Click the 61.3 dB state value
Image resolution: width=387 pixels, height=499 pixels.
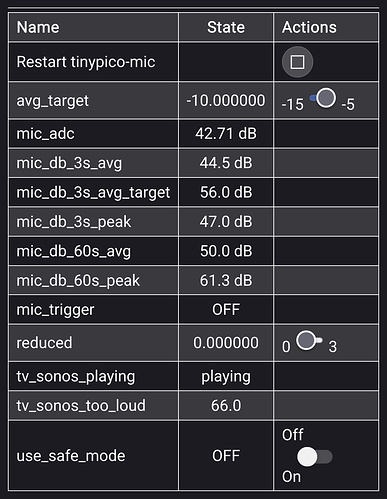226,280
